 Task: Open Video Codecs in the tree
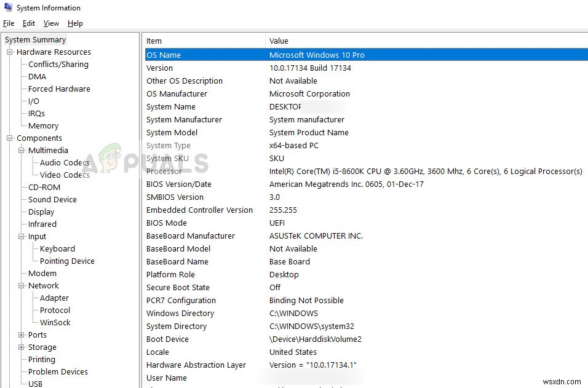(x=65, y=175)
